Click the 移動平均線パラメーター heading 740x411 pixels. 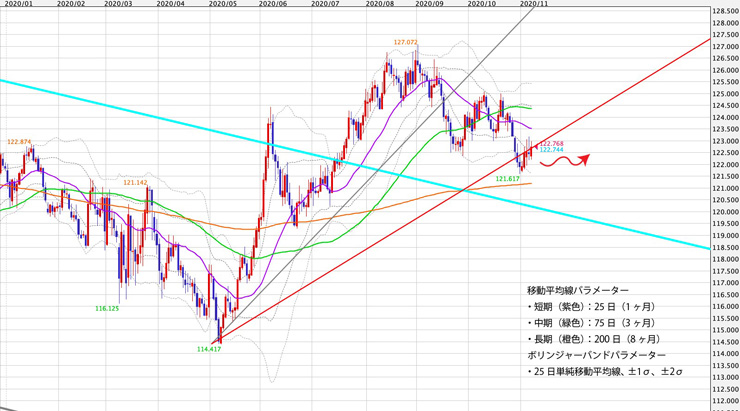coord(578,290)
